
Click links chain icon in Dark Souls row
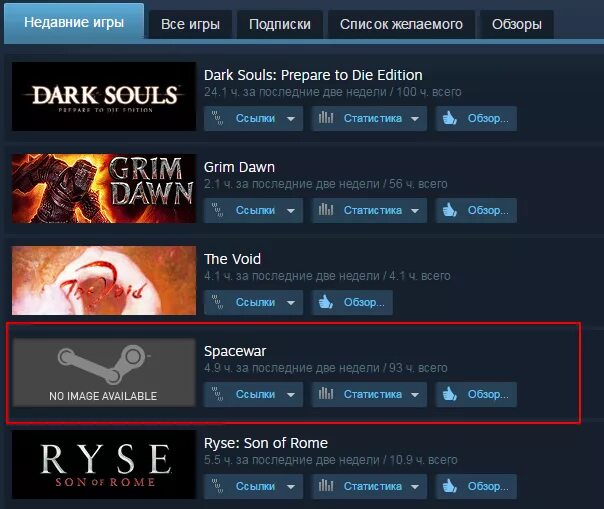click(218, 118)
